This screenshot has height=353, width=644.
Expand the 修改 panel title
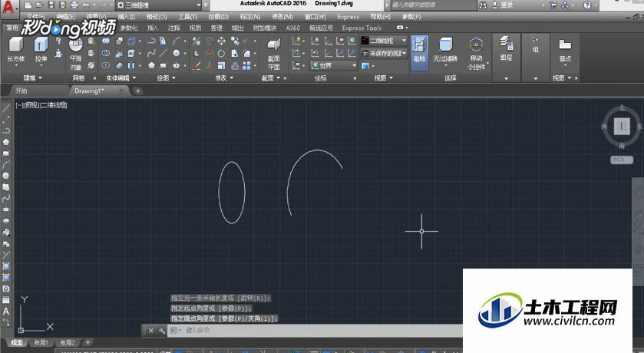coord(224,78)
